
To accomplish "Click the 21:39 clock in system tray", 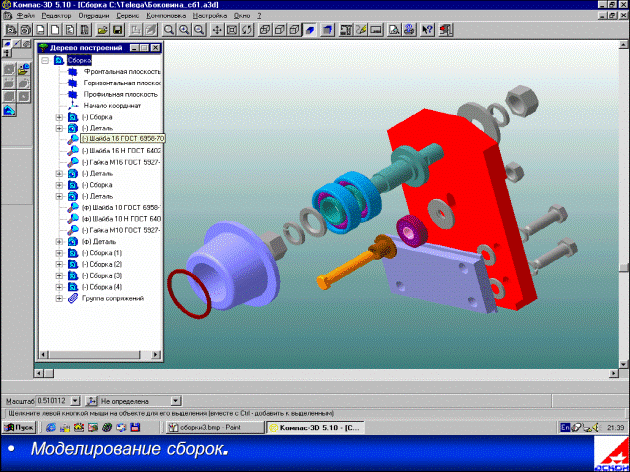I will 615,427.
